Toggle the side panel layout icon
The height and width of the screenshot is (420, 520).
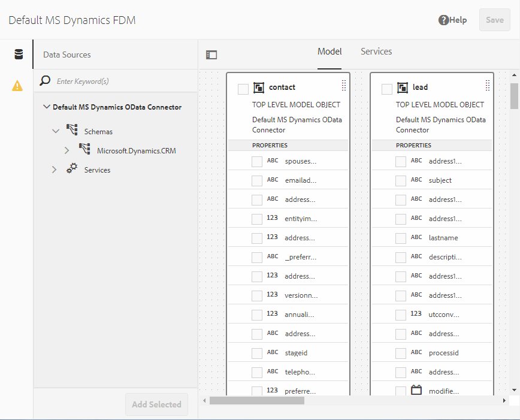coord(211,55)
